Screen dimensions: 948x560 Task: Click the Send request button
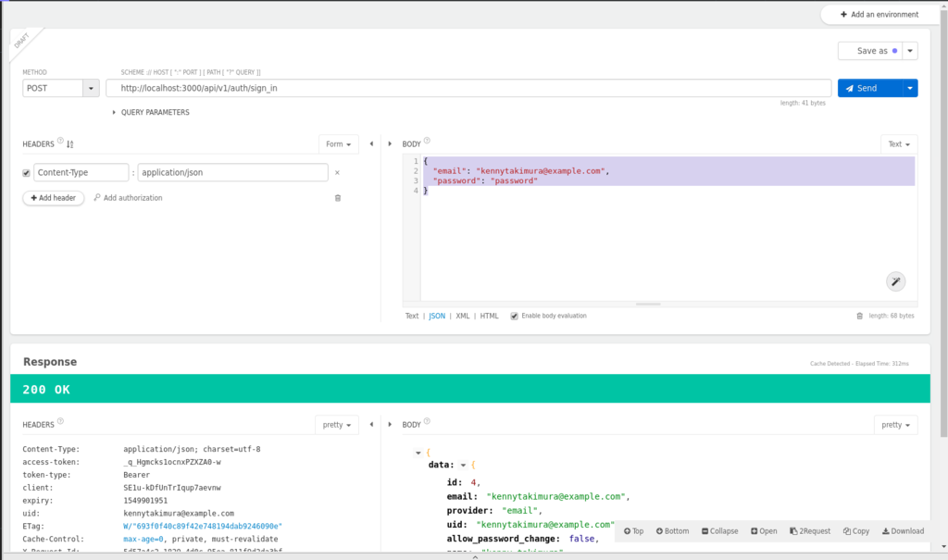tap(870, 88)
